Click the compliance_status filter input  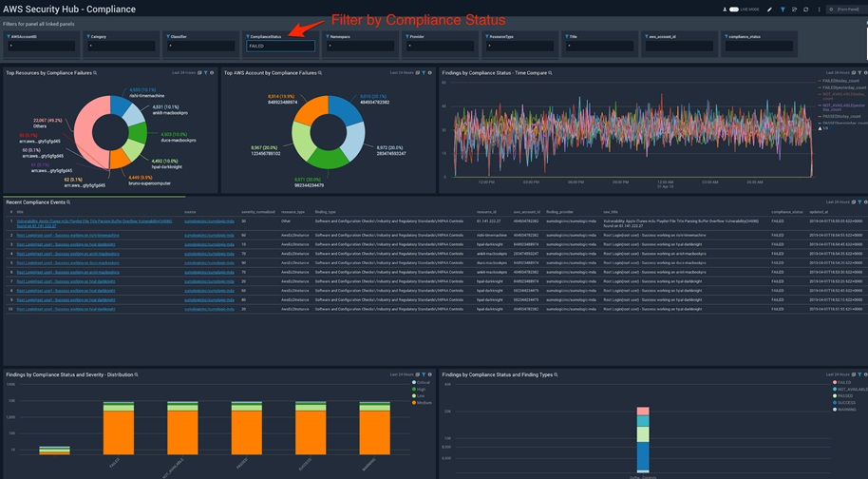759,46
